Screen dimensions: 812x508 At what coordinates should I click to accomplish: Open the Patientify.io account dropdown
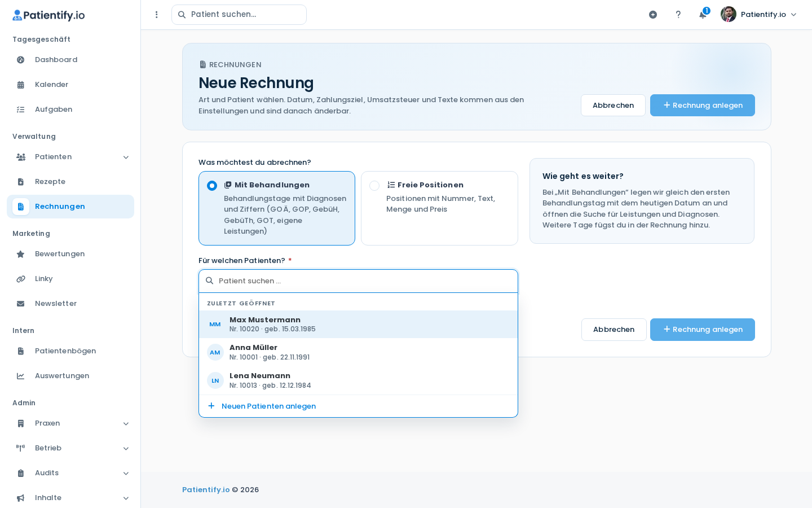click(759, 15)
